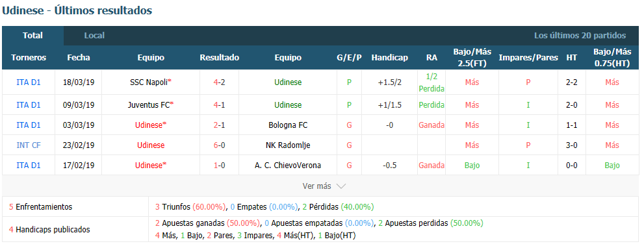Click Los últimos 20 partidos label
The image size is (644, 246).
tap(580, 36)
